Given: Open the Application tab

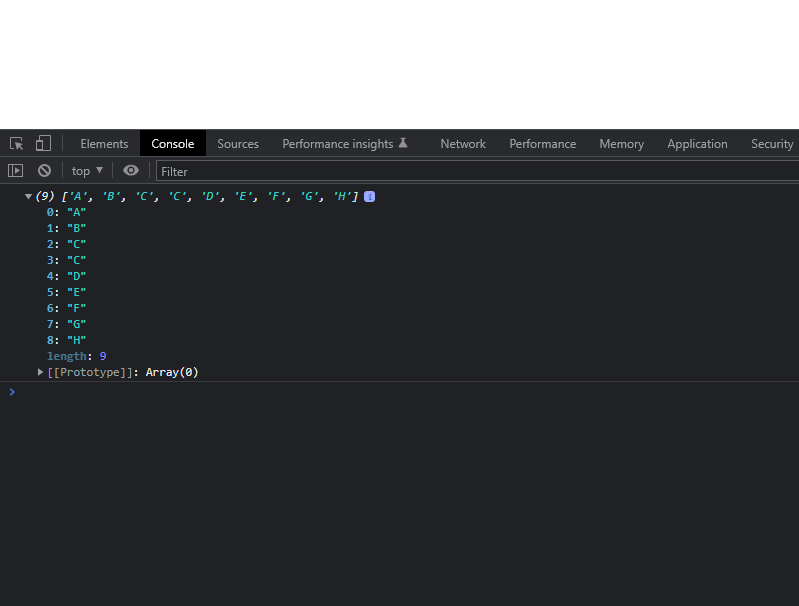Looking at the screenshot, I should tap(697, 144).
